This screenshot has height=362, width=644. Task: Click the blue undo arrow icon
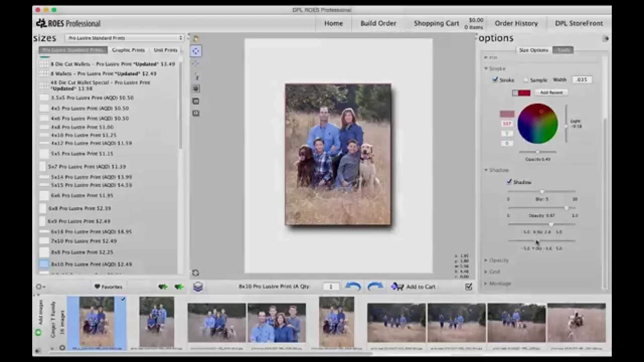353,287
